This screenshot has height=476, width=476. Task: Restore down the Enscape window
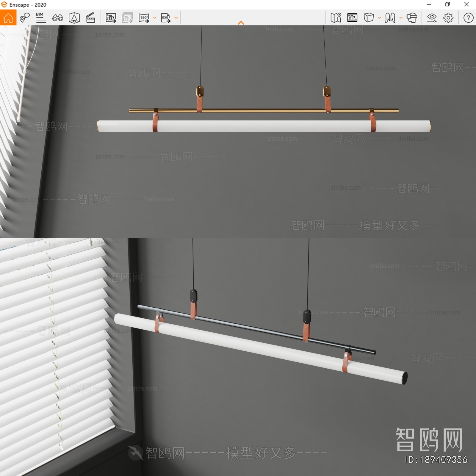[447, 4]
